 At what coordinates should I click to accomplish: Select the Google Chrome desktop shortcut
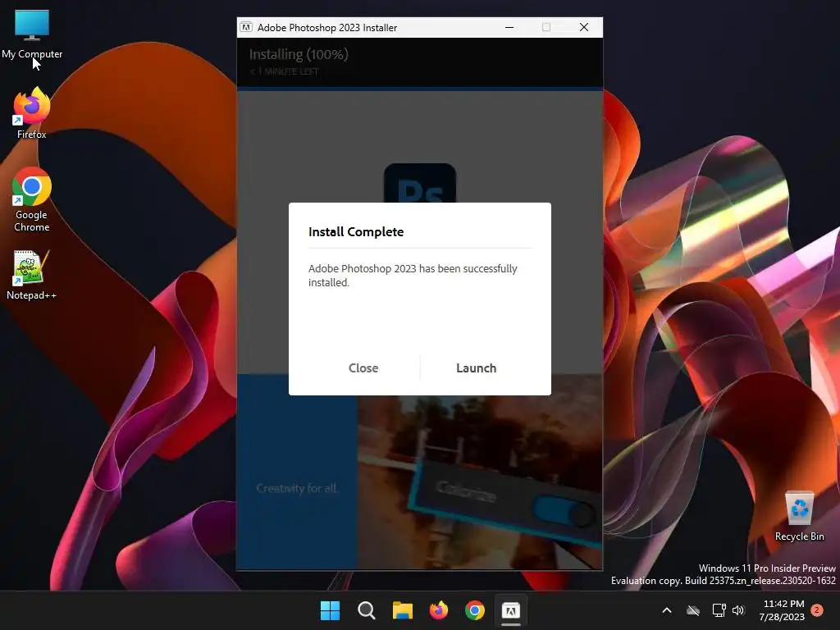tap(32, 200)
